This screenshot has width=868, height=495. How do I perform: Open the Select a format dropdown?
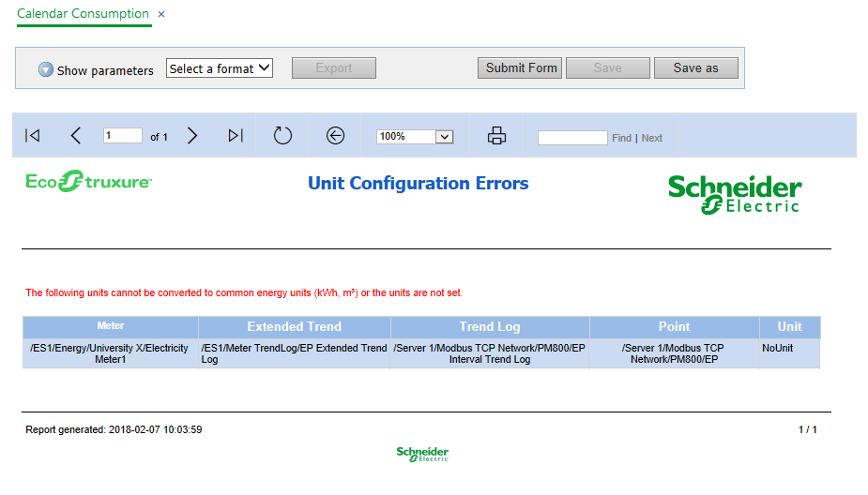(220, 68)
